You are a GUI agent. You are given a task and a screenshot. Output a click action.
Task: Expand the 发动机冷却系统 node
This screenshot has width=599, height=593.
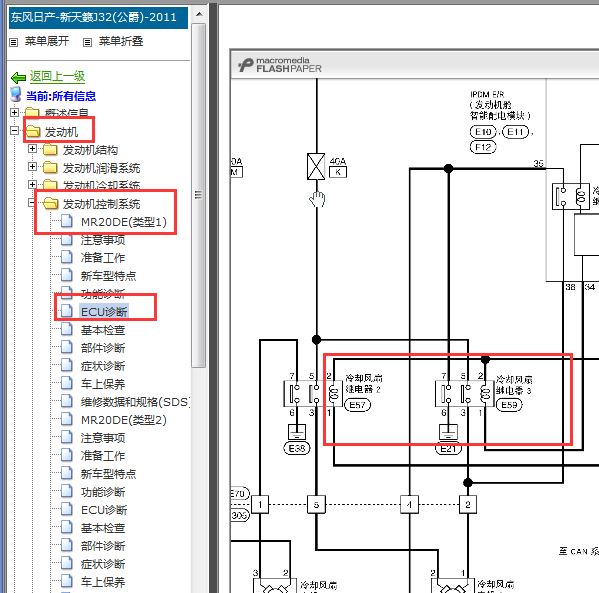pos(32,185)
